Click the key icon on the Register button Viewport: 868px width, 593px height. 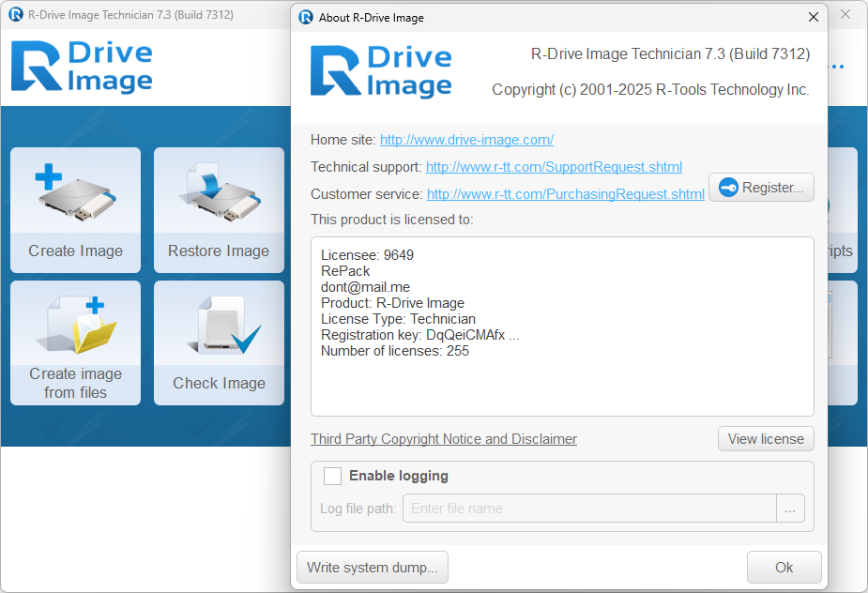(x=728, y=188)
